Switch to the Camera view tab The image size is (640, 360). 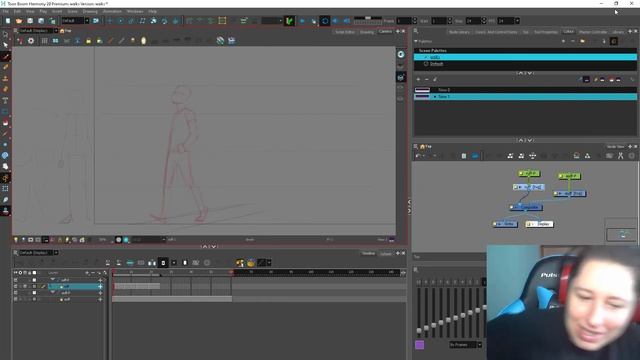tap(385, 31)
